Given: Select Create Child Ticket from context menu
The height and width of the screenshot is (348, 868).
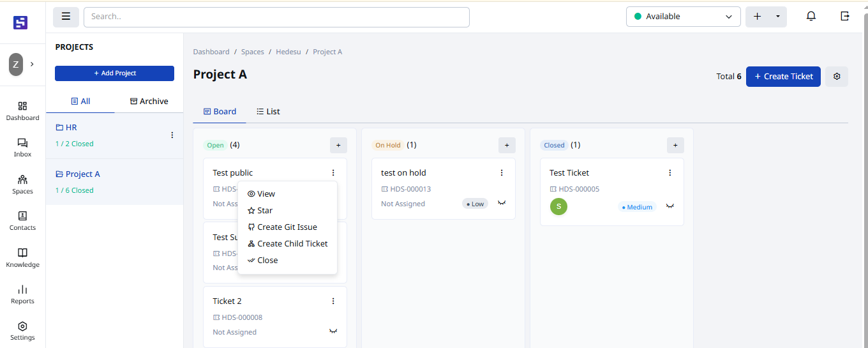Looking at the screenshot, I should click(287, 244).
